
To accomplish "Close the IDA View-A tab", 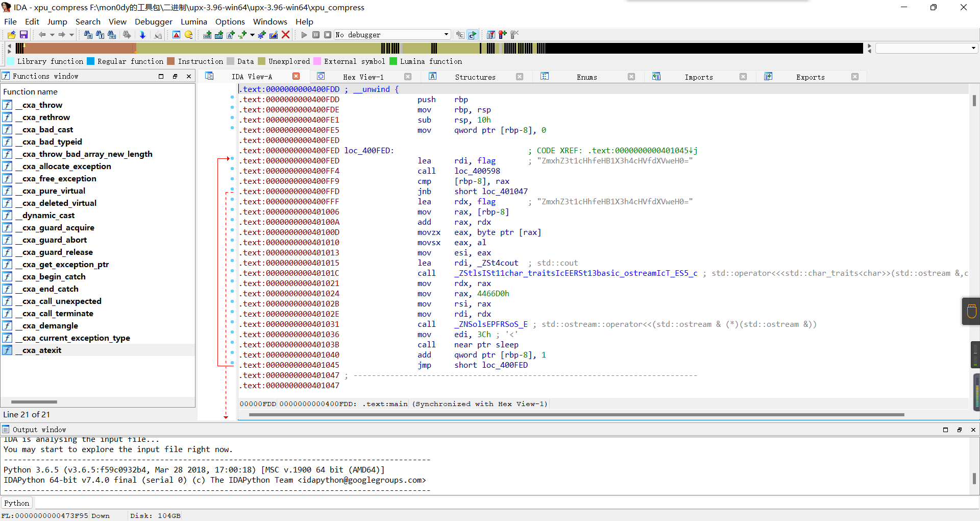I will [x=296, y=76].
